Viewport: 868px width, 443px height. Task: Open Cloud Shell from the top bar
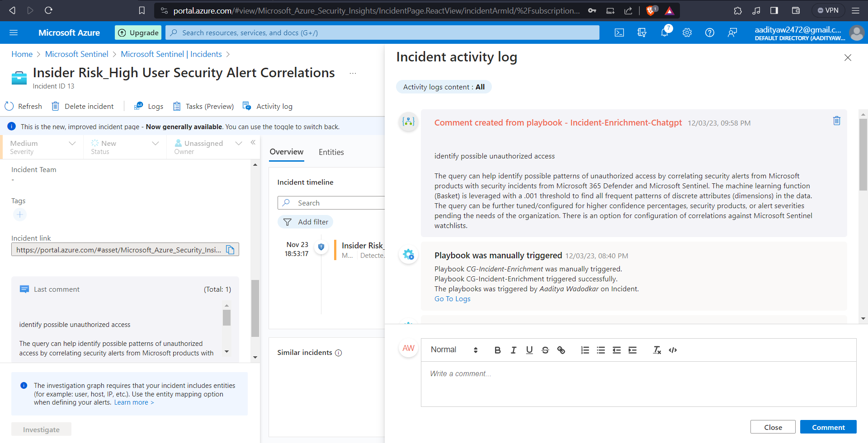tap(619, 33)
